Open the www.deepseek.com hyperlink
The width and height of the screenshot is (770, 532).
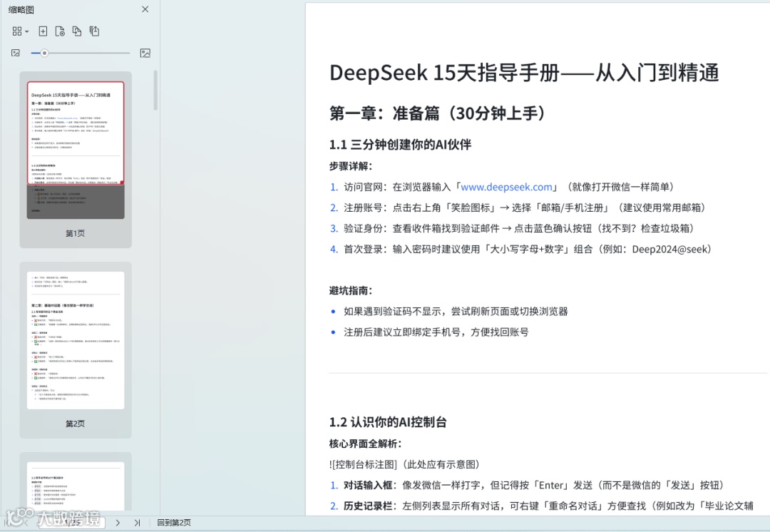click(506, 187)
